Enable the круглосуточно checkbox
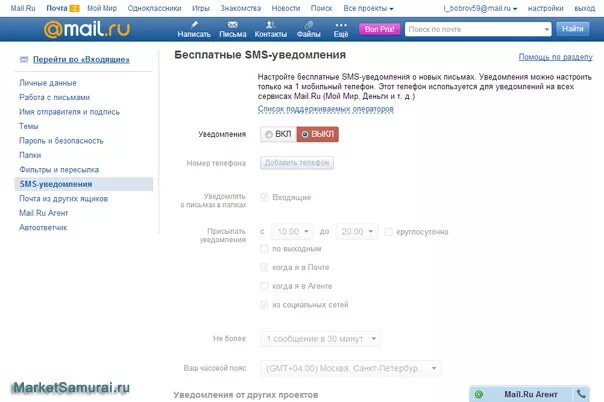604x402 pixels. click(388, 232)
